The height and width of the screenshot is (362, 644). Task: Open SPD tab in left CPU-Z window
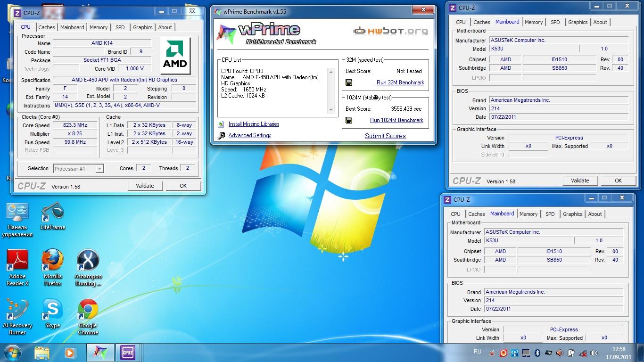click(120, 27)
